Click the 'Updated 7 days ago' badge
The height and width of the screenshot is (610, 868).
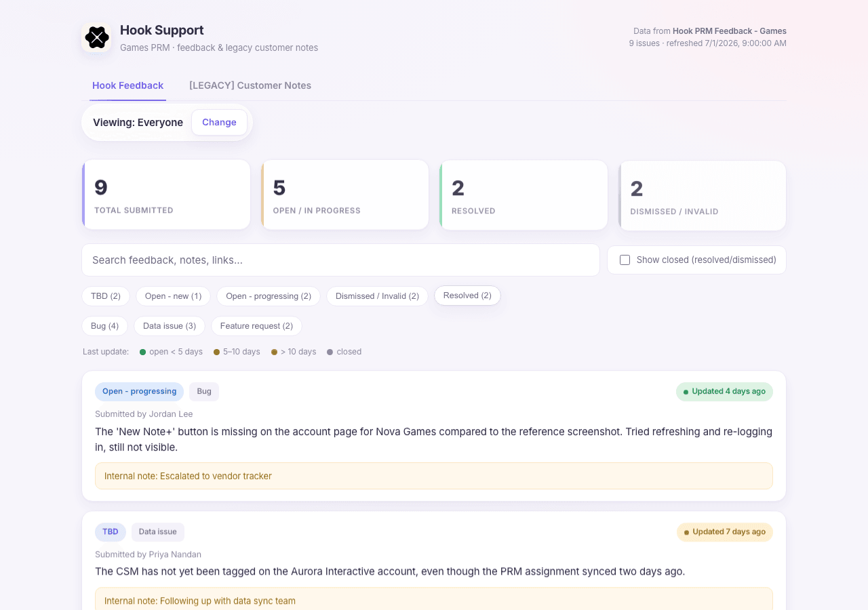[724, 532]
